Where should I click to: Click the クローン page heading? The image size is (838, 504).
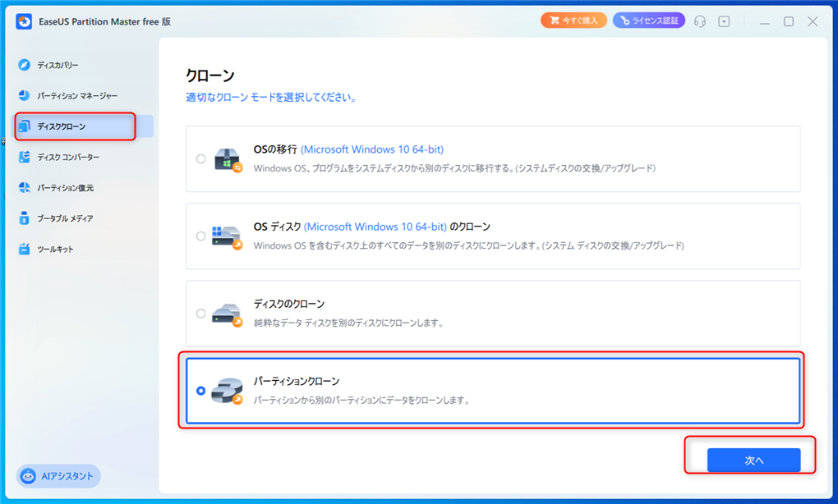click(210, 76)
